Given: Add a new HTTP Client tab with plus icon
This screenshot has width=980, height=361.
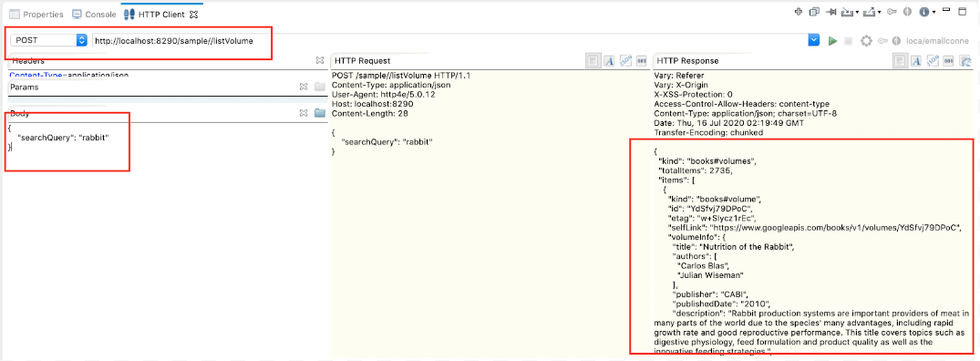Looking at the screenshot, I should click(x=798, y=11).
